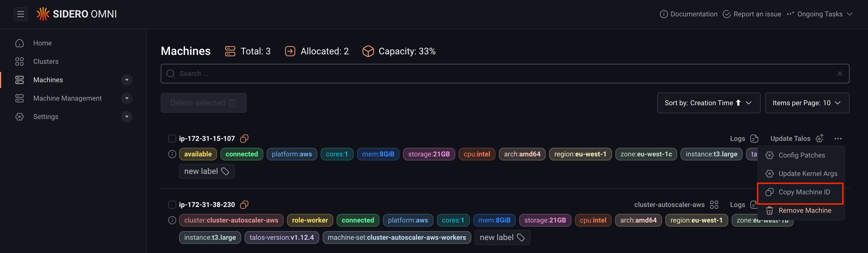Screen dimensions: 868x253
Task: Choose Copy Machine ID menu entry
Action: coord(800,192)
